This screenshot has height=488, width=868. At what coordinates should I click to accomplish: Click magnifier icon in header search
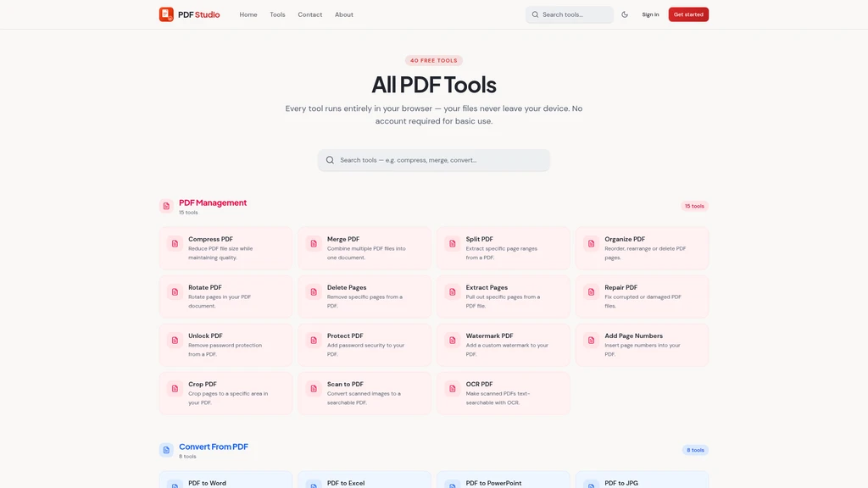535,14
